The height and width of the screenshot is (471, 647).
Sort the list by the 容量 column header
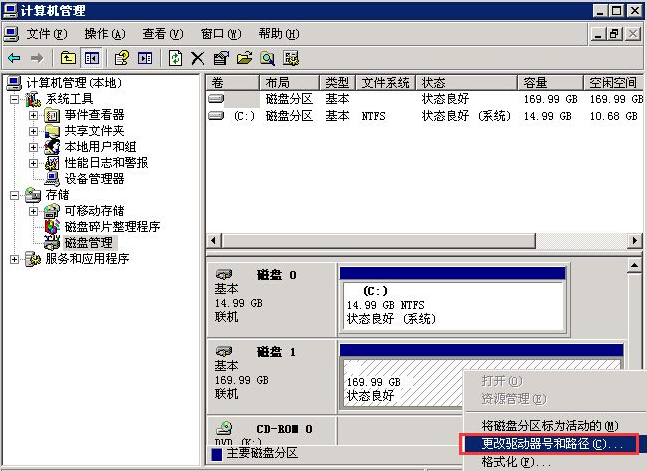(x=550, y=83)
